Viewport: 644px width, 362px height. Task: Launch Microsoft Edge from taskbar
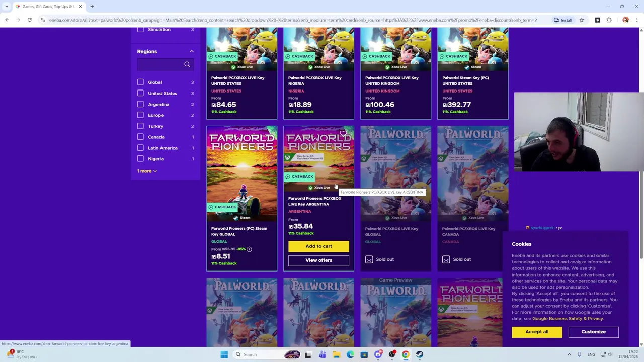[x=350, y=354]
